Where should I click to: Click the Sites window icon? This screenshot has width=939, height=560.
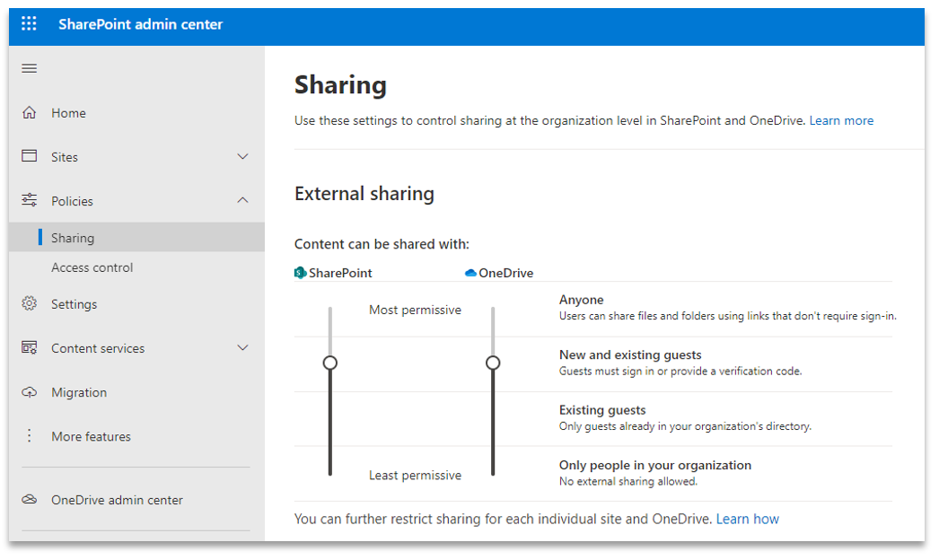[30, 156]
